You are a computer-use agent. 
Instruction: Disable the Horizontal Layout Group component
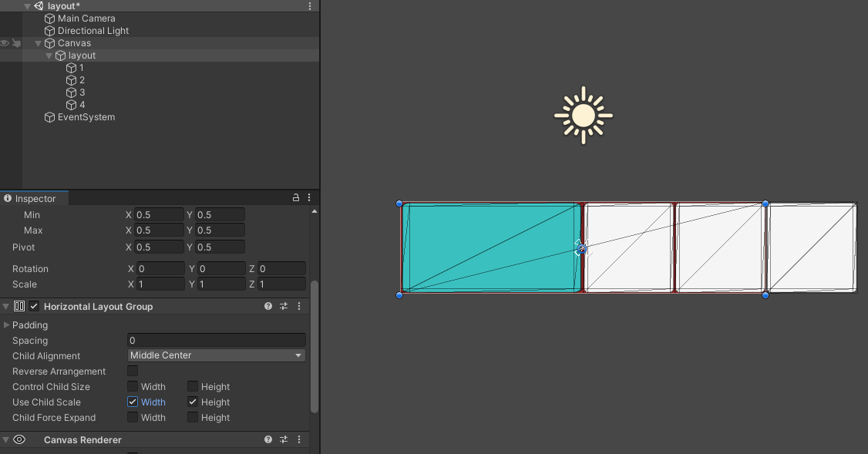35,306
